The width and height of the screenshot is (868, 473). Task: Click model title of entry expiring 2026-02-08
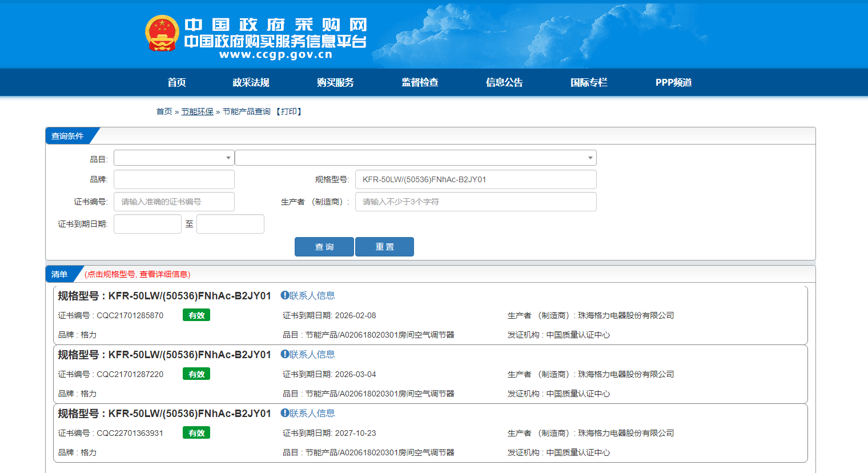point(164,296)
